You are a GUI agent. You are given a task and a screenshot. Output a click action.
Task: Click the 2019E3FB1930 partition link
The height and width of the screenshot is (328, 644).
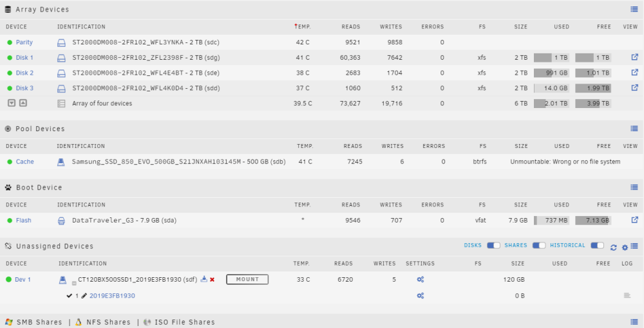112,296
